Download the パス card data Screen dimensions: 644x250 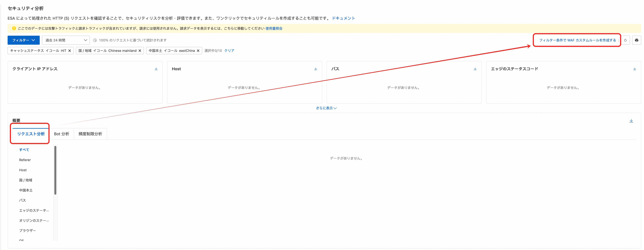coord(475,69)
